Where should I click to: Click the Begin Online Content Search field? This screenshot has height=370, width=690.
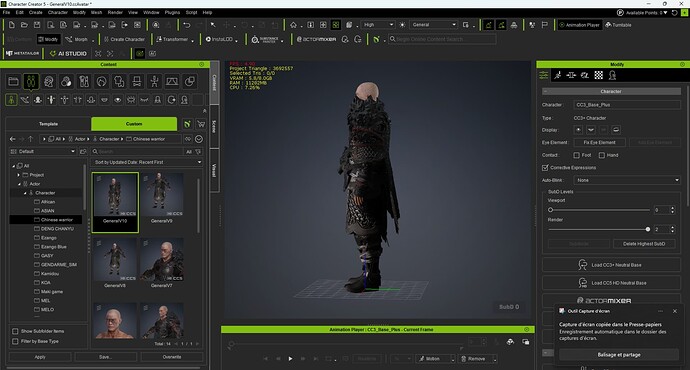[x=442, y=39]
